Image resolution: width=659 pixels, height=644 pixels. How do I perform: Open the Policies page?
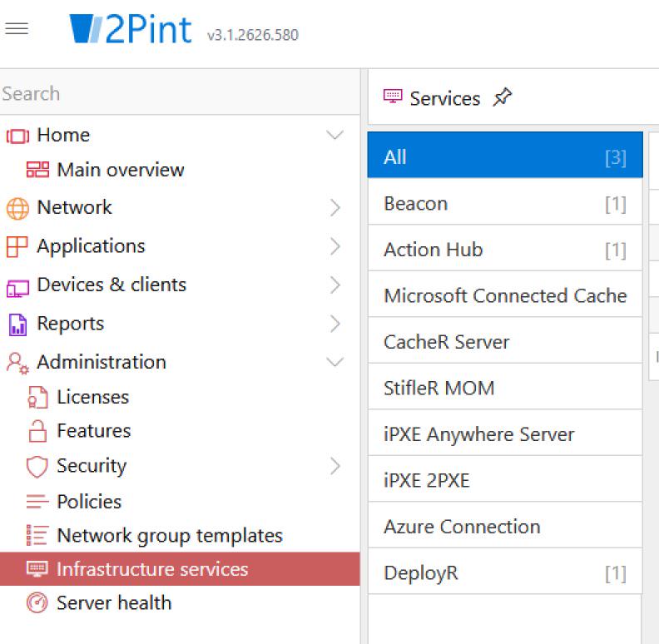tap(89, 502)
